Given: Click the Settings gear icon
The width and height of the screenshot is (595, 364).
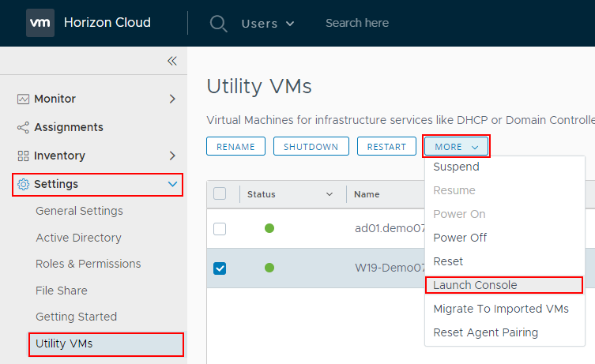Looking at the screenshot, I should [23, 184].
